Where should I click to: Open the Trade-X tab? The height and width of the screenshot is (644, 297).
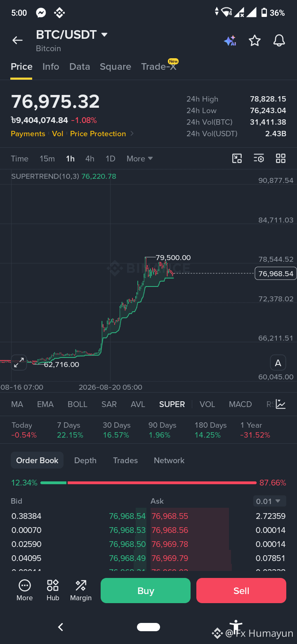click(159, 66)
